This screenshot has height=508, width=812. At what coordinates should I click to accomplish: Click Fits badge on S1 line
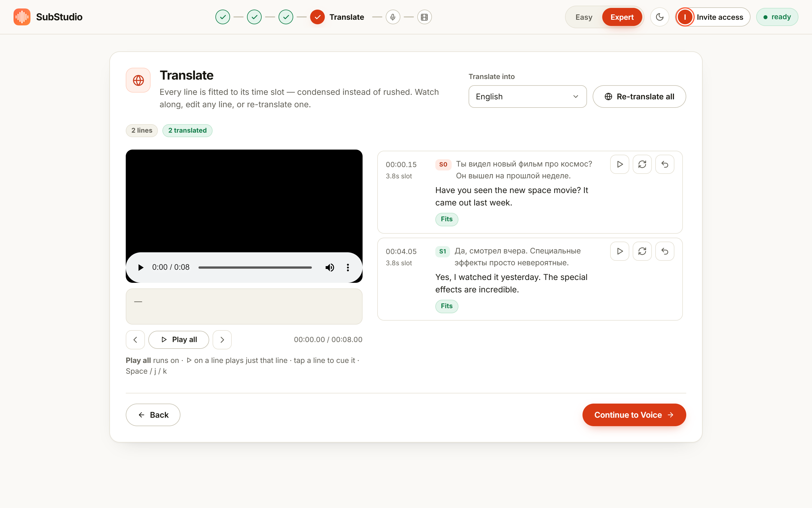[447, 306]
